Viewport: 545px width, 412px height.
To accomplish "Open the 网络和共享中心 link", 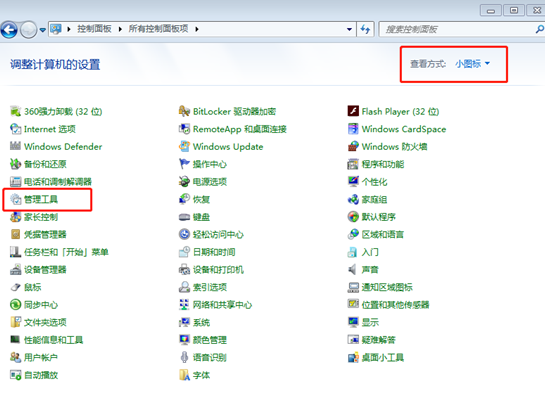I will [x=222, y=305].
